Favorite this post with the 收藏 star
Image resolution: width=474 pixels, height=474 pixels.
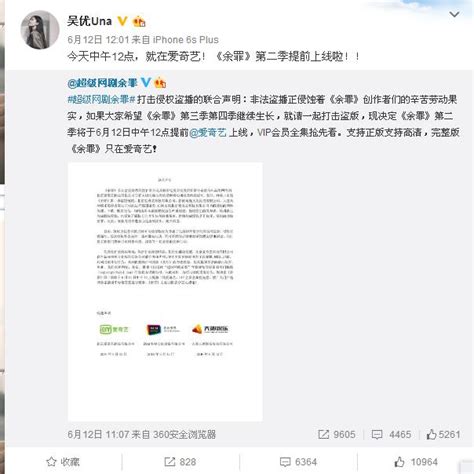pos(63,462)
